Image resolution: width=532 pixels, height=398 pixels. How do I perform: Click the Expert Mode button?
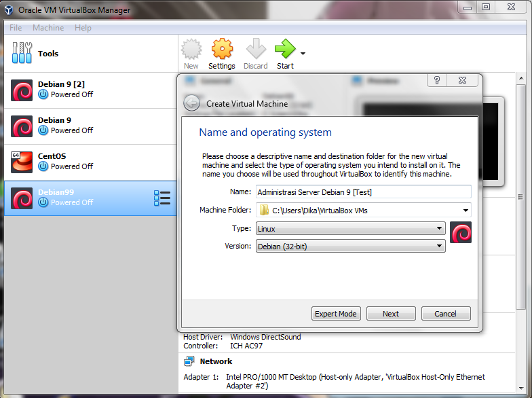(336, 314)
